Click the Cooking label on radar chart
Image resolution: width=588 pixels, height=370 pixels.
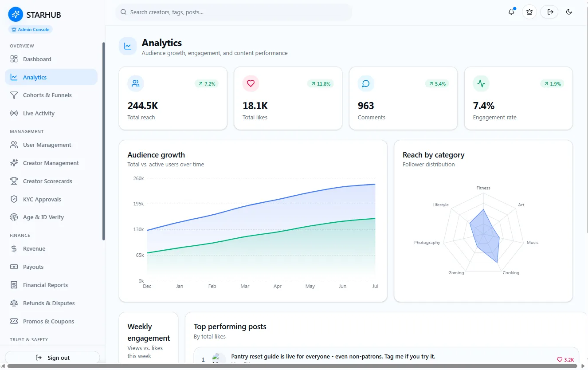coord(511,273)
